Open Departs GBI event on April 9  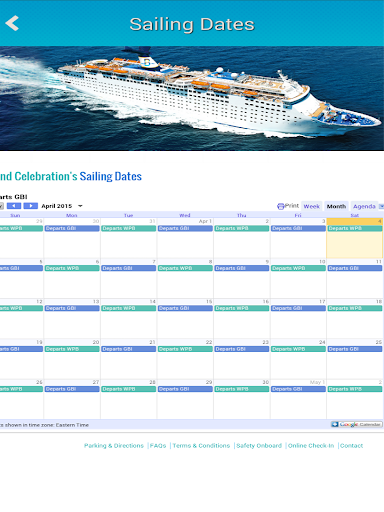point(242,268)
